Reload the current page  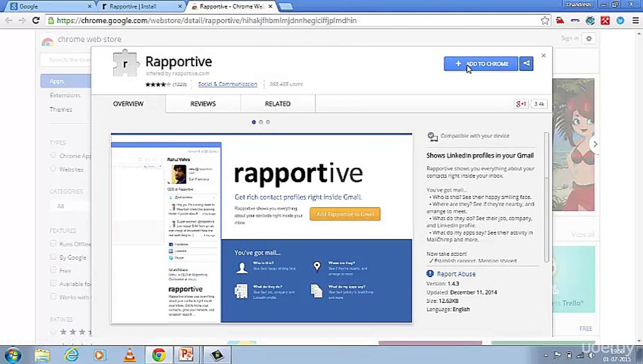tap(36, 21)
